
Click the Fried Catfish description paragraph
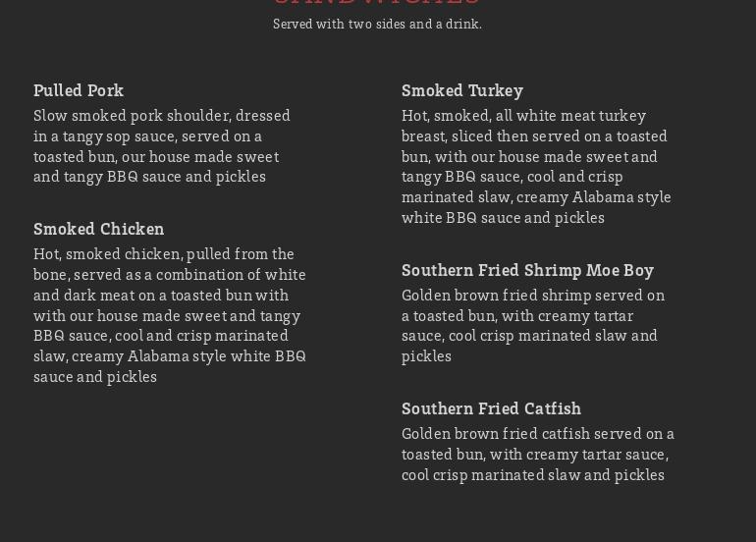pos(537,455)
